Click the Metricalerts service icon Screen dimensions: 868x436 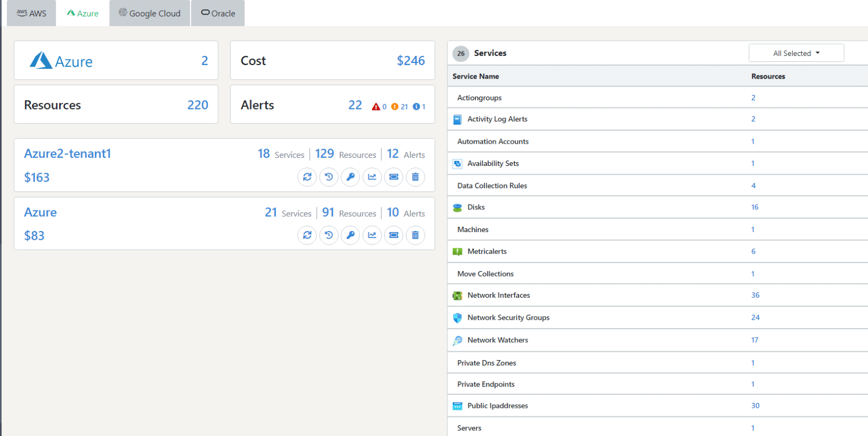(x=457, y=252)
